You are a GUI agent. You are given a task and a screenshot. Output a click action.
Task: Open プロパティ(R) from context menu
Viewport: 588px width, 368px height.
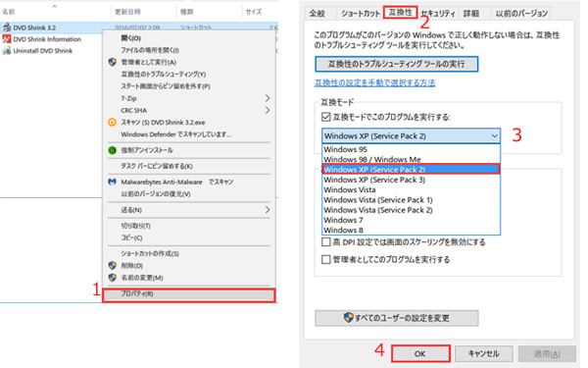188,294
